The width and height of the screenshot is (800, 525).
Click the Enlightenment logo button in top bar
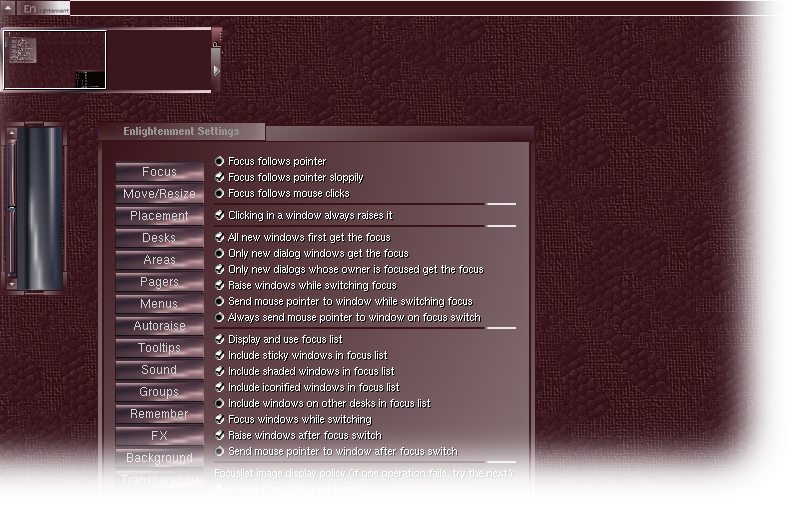click(45, 9)
